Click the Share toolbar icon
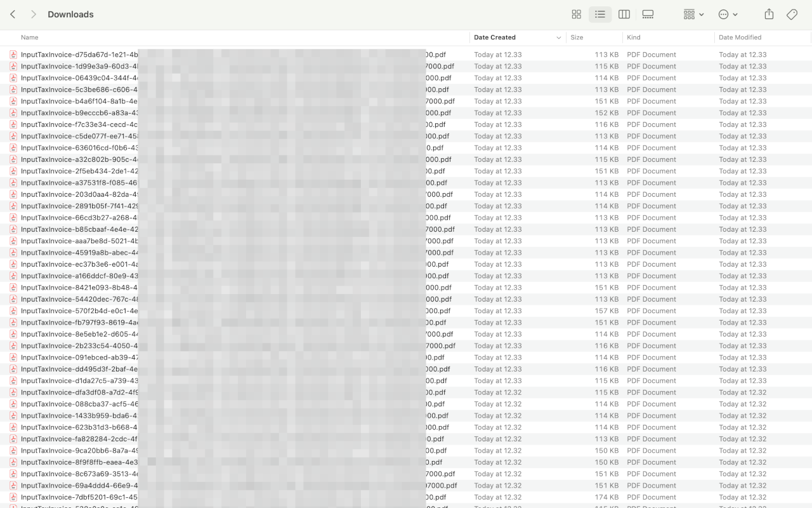 [769, 14]
